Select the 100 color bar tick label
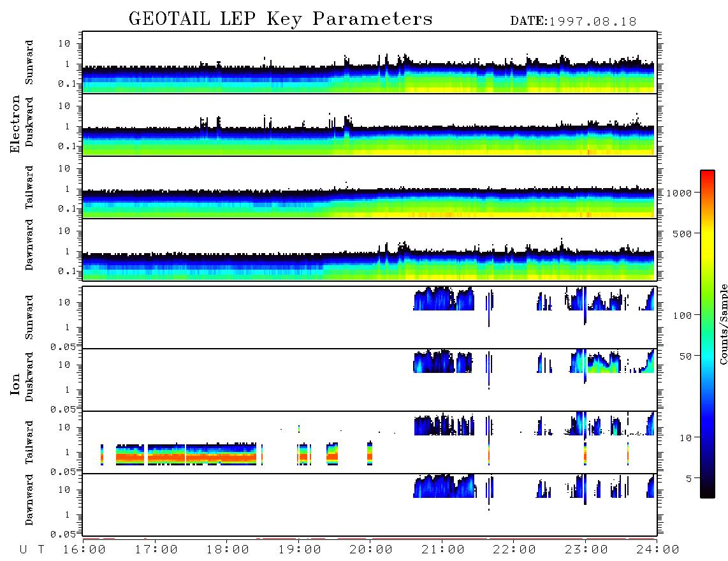This screenshot has width=728, height=561. [682, 316]
